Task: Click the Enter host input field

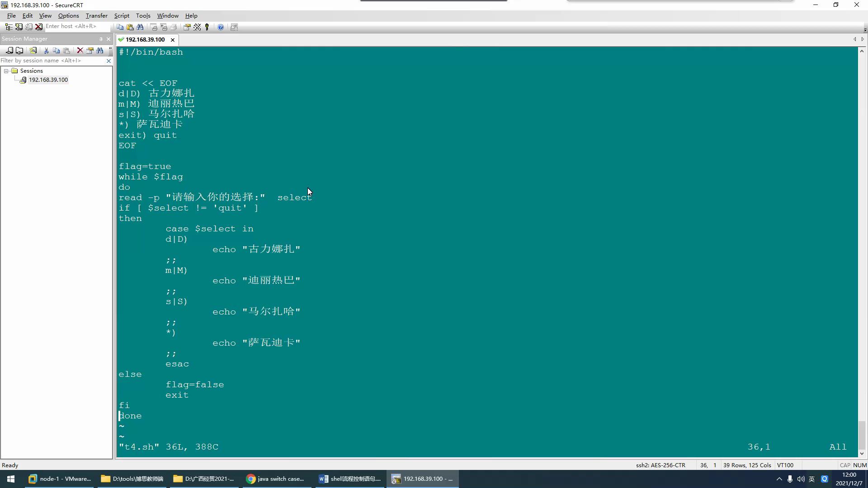Action: coord(77,26)
